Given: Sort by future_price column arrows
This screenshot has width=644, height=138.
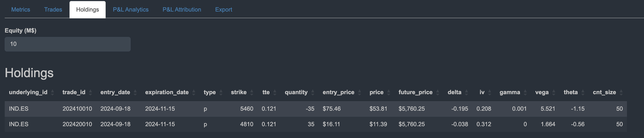Looking at the screenshot, I should point(438,92).
